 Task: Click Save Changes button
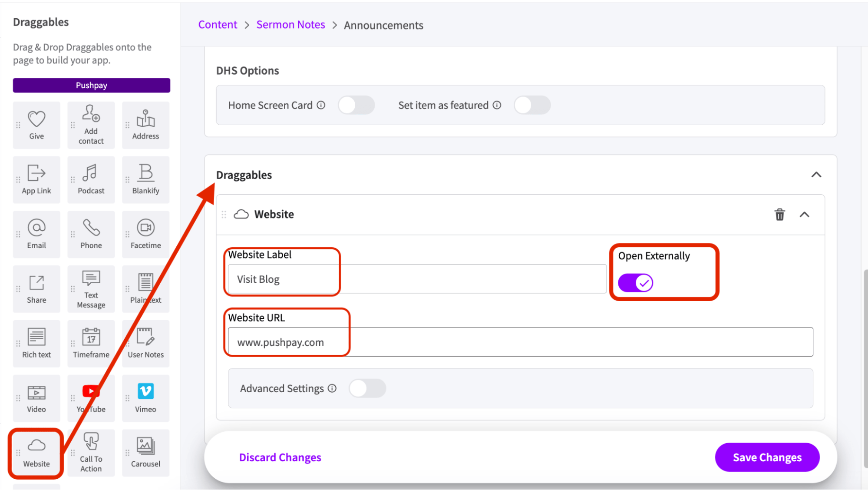(x=767, y=457)
